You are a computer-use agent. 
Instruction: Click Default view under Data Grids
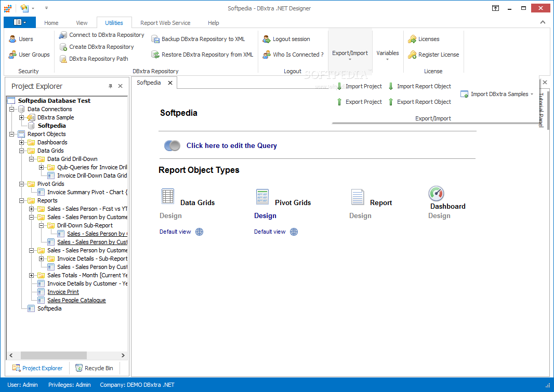175,232
